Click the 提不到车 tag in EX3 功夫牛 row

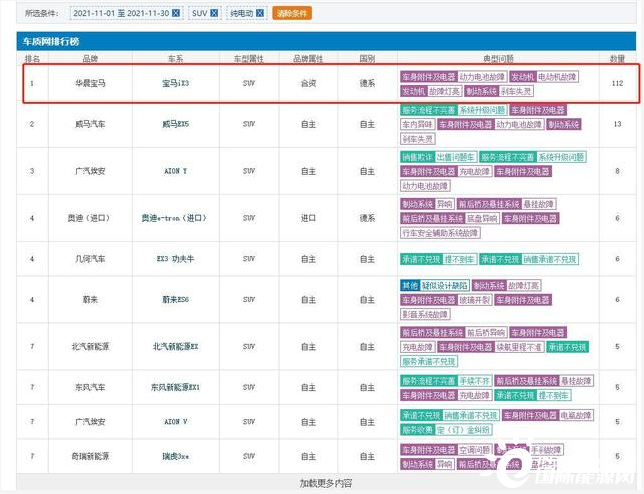tap(460, 260)
